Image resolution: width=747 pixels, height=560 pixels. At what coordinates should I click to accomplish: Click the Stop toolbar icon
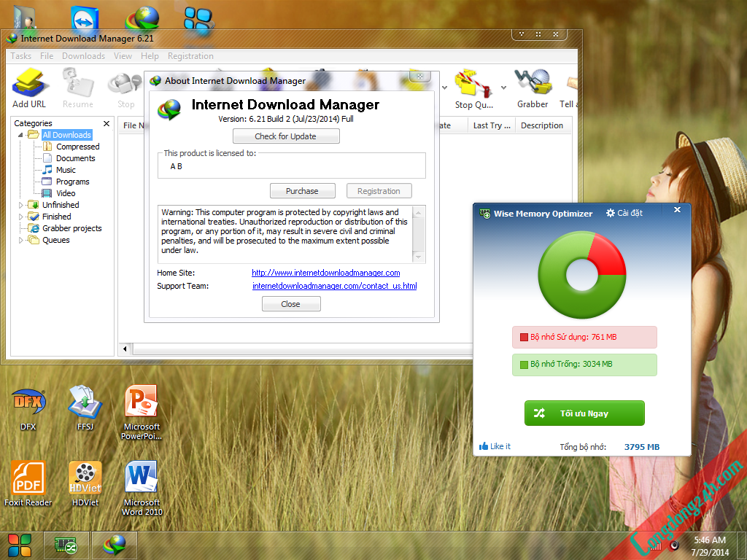tap(125, 88)
